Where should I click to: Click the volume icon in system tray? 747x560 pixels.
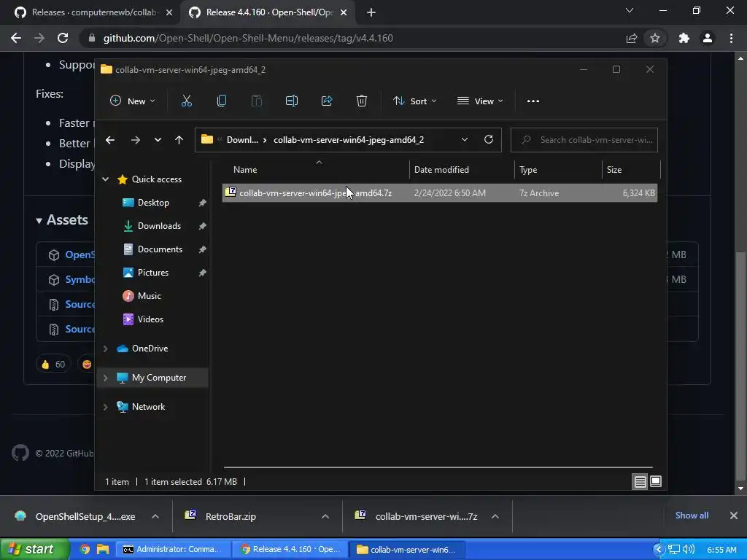pos(688,549)
